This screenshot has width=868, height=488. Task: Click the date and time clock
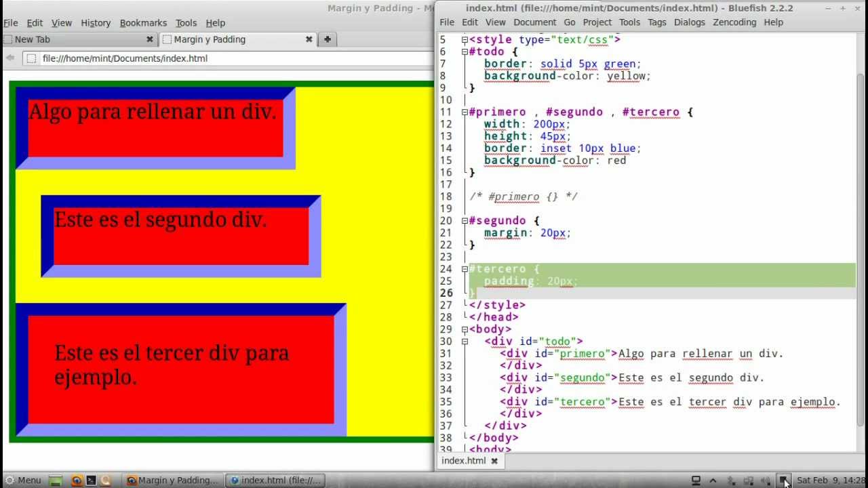[x=831, y=481]
